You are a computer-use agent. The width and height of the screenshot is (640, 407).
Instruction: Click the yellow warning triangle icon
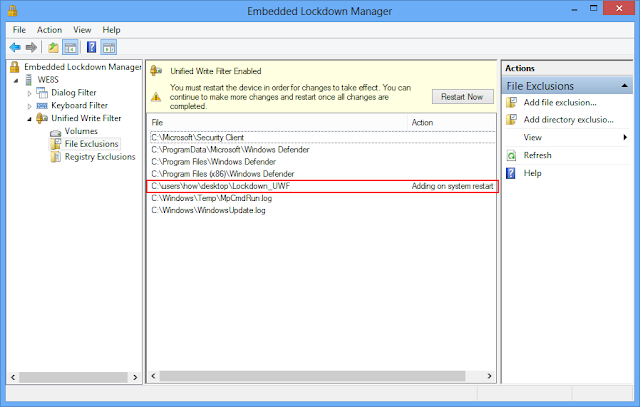click(156, 97)
